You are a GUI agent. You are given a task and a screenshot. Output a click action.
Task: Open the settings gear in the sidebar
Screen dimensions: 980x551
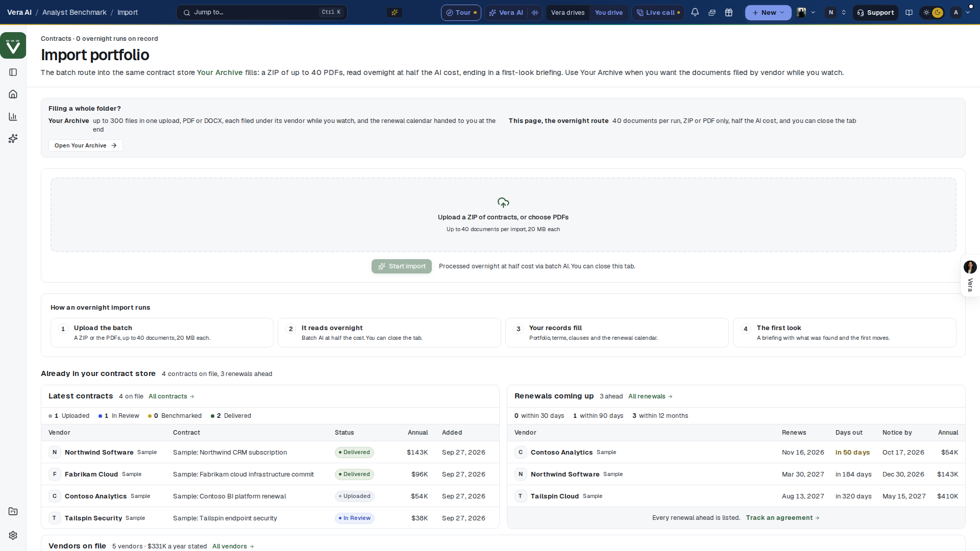13,536
